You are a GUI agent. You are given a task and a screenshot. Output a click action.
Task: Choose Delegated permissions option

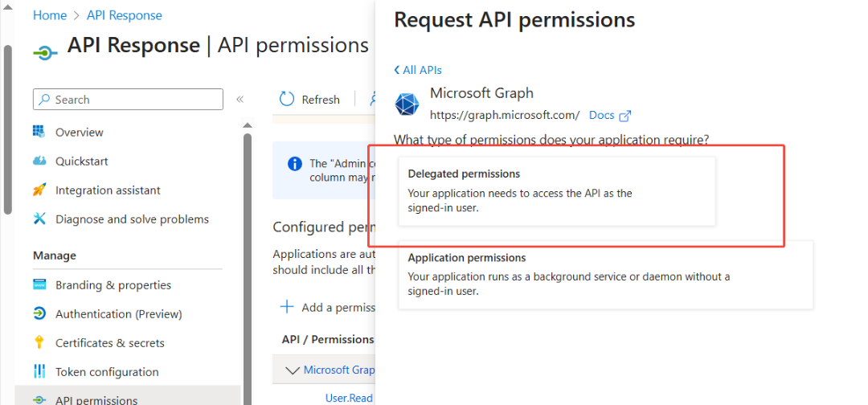coord(556,192)
